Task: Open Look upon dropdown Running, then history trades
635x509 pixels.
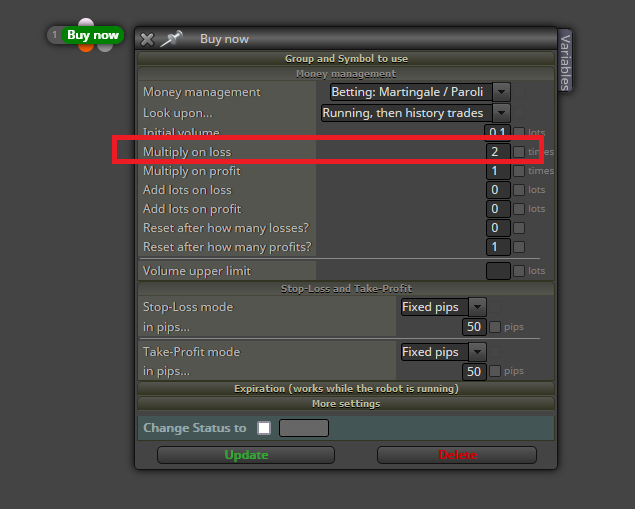Action: (416, 113)
